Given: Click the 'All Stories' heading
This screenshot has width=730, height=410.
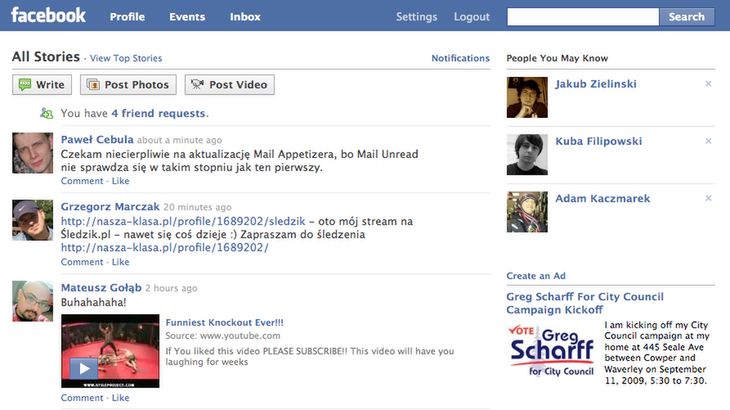Looking at the screenshot, I should point(46,57).
